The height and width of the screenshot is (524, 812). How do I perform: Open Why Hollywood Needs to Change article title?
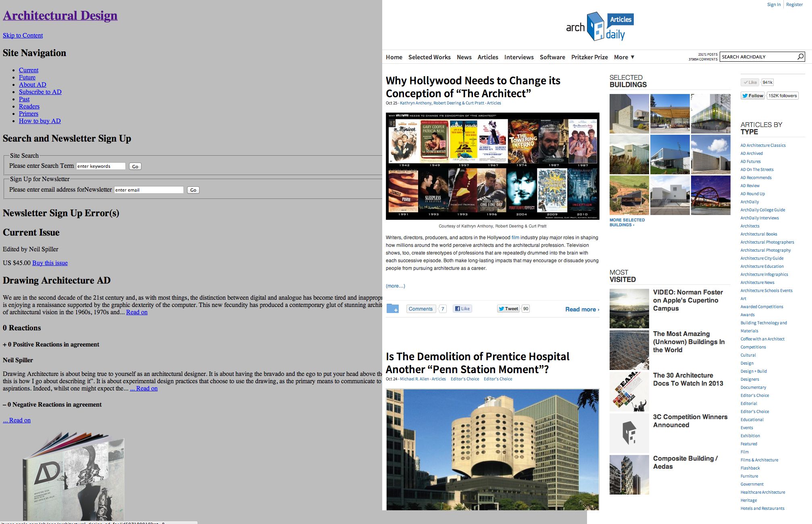coord(473,87)
